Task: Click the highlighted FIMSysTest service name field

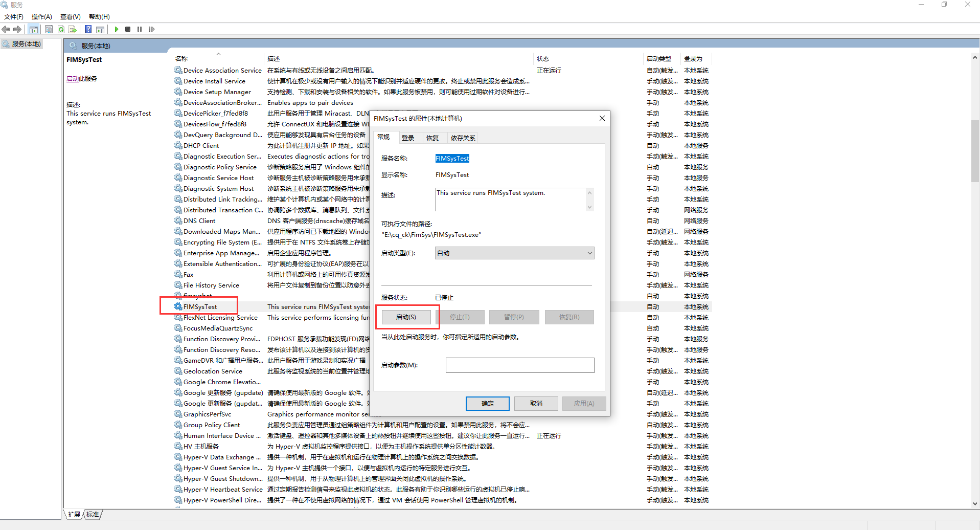Action: 452,159
